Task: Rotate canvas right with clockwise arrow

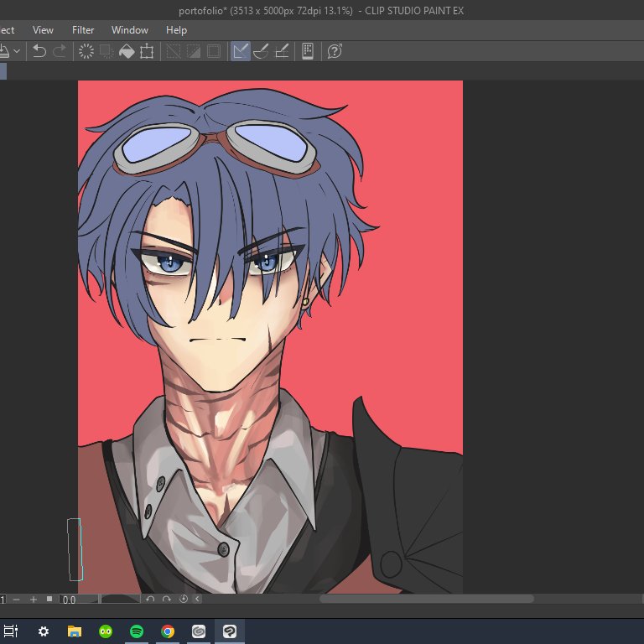Action: [166, 600]
